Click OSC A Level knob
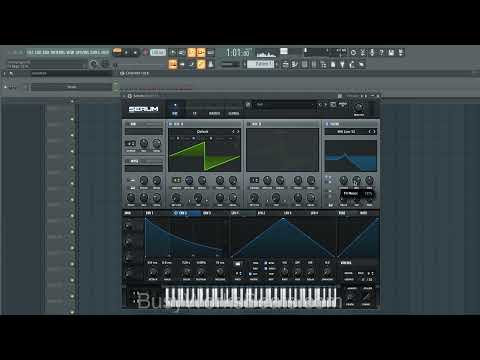 coord(233,197)
